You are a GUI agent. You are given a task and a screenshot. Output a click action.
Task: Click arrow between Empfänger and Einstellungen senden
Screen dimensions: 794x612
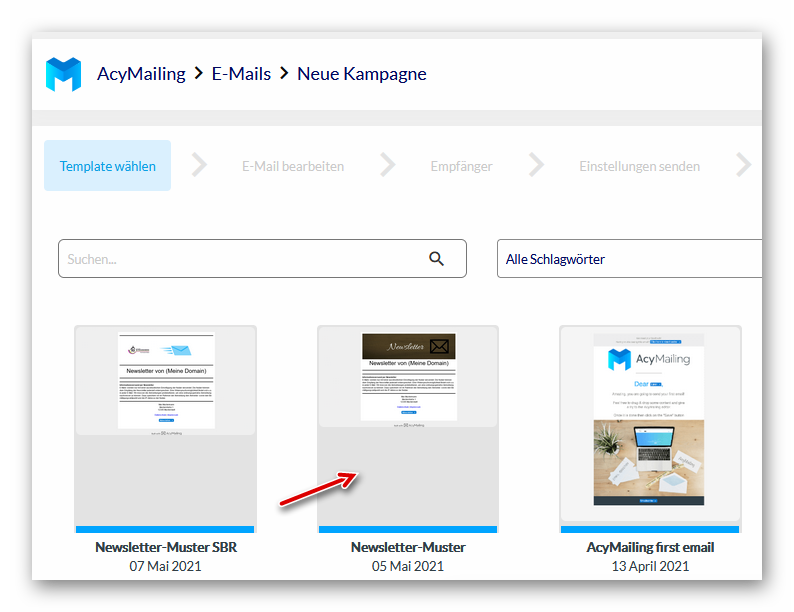pos(536,166)
